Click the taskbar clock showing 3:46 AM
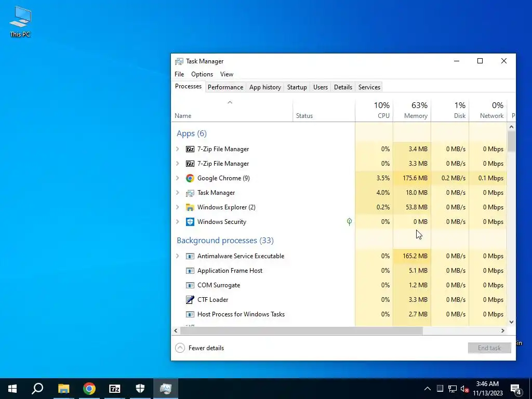The image size is (532, 399). click(487, 389)
